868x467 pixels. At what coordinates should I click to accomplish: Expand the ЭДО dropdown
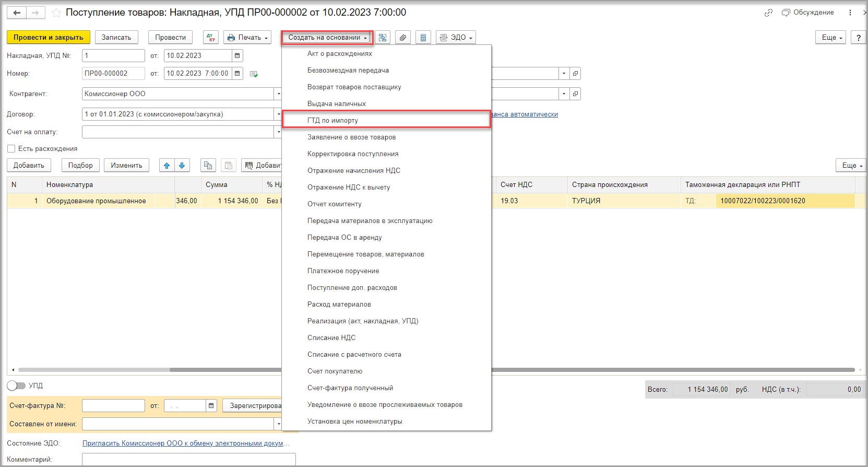coord(456,38)
